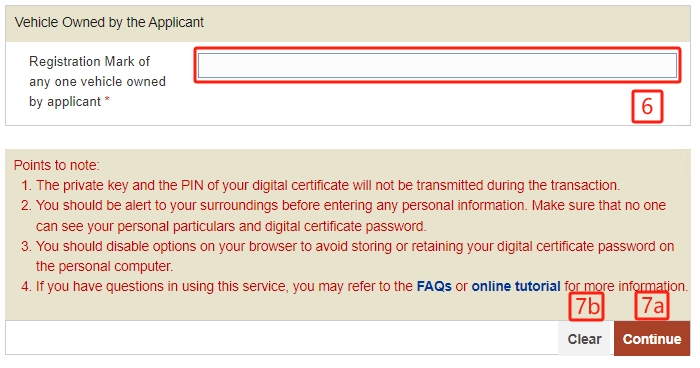This screenshot has width=700, height=368.
Task: Click the Clear button
Action: coord(584,339)
